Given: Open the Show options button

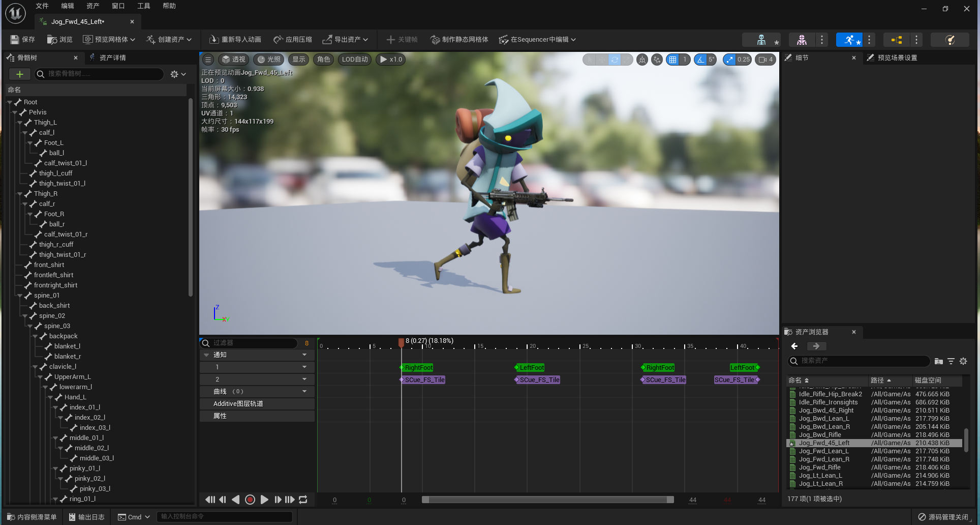Looking at the screenshot, I should pos(299,60).
